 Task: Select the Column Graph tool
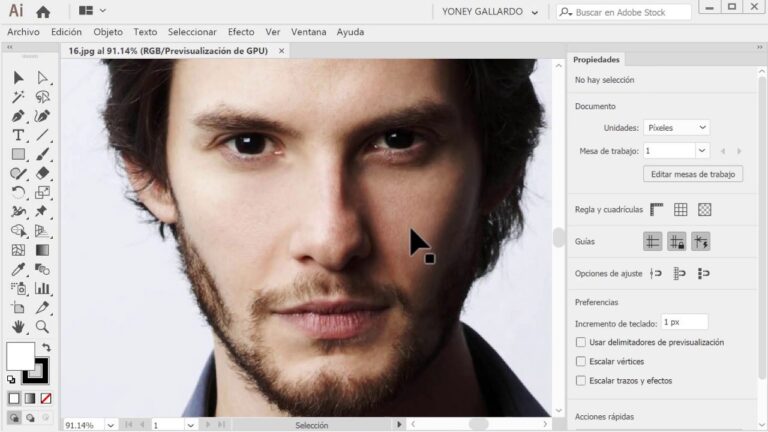click(42, 288)
